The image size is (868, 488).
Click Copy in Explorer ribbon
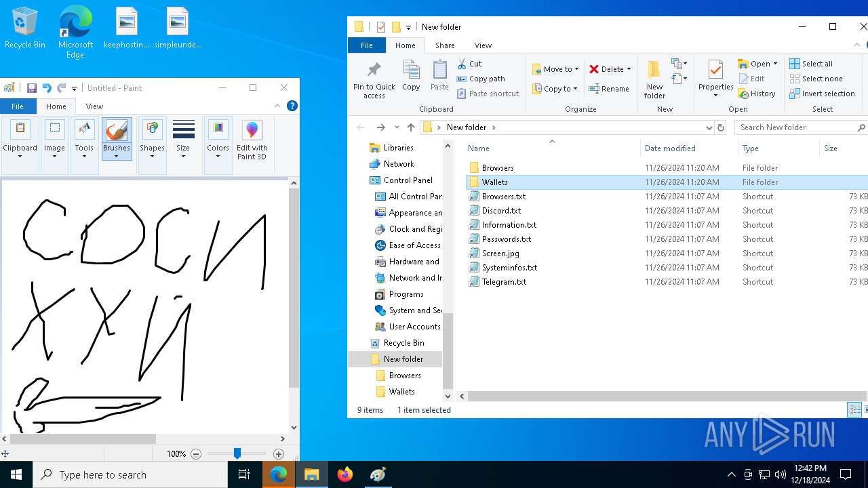[411, 76]
